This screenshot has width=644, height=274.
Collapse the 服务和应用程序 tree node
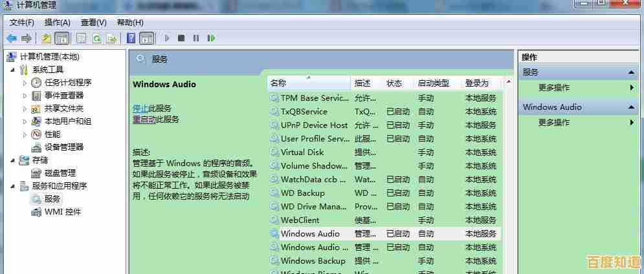pyautogui.click(x=13, y=186)
